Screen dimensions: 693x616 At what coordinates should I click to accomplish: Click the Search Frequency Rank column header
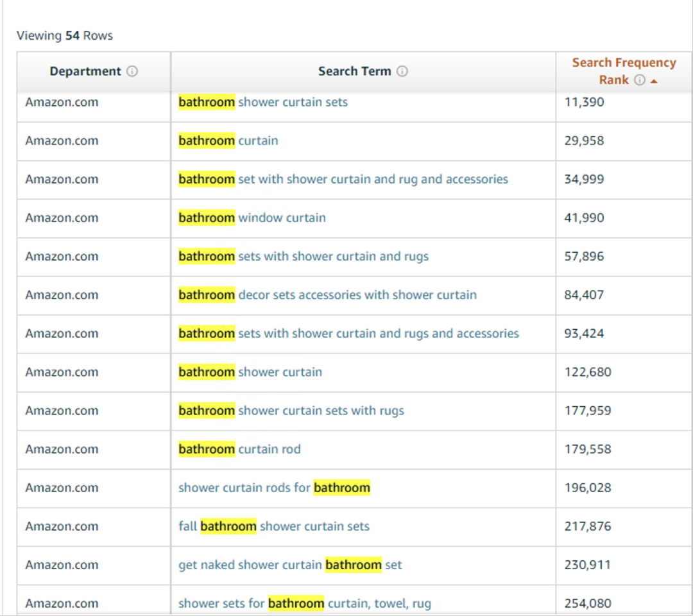pos(624,71)
